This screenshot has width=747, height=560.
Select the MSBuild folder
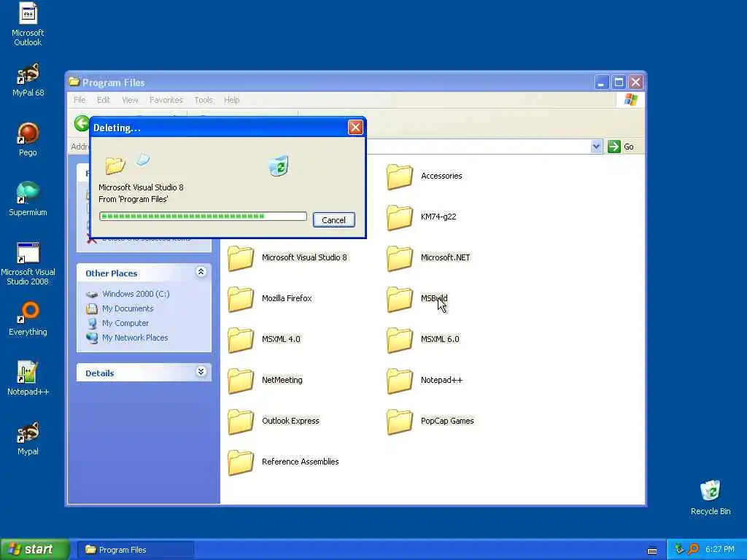pos(417,298)
